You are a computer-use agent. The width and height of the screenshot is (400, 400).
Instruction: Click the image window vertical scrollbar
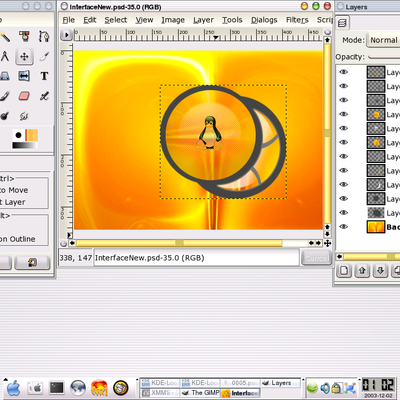tap(327, 133)
